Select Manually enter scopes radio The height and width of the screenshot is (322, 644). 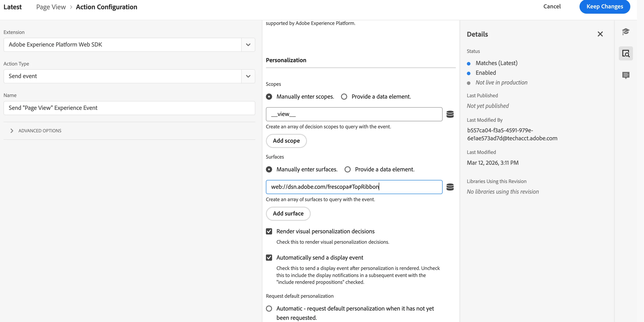tap(269, 97)
